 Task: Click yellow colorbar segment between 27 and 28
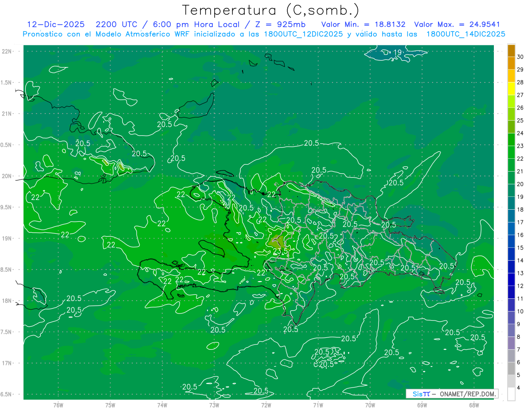click(x=511, y=89)
